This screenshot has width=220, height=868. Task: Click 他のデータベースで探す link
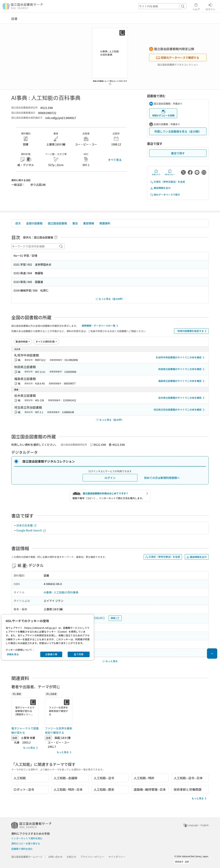[165, 195]
